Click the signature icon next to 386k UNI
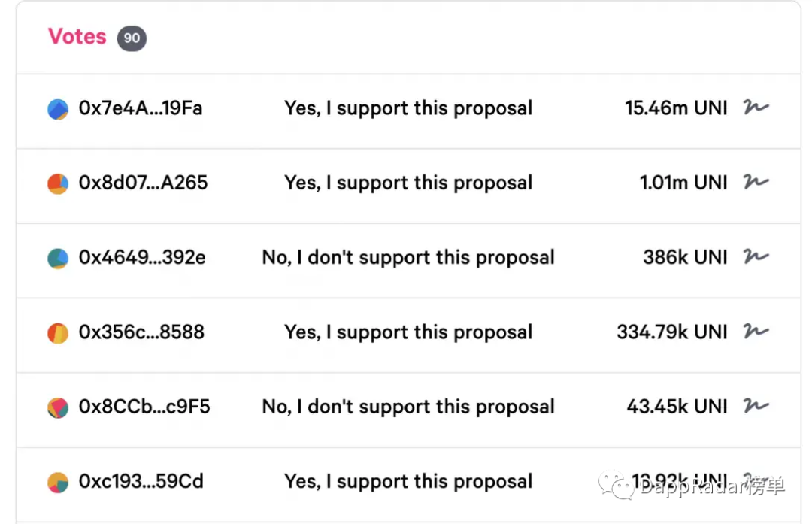 [x=756, y=257]
